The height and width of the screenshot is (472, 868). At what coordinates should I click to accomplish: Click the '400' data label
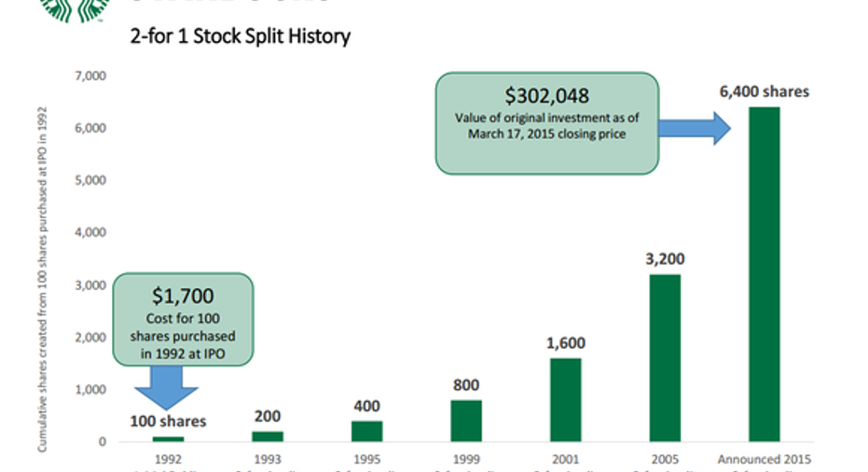tap(366, 406)
